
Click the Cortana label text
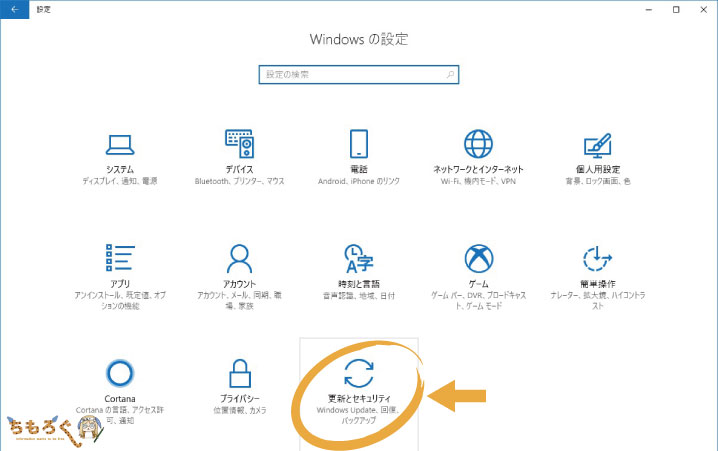120,399
